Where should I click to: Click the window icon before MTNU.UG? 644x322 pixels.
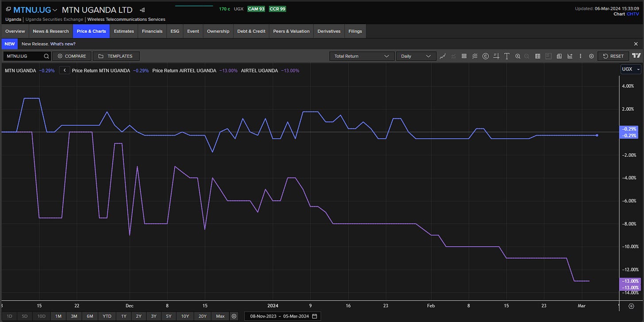coord(8,9)
